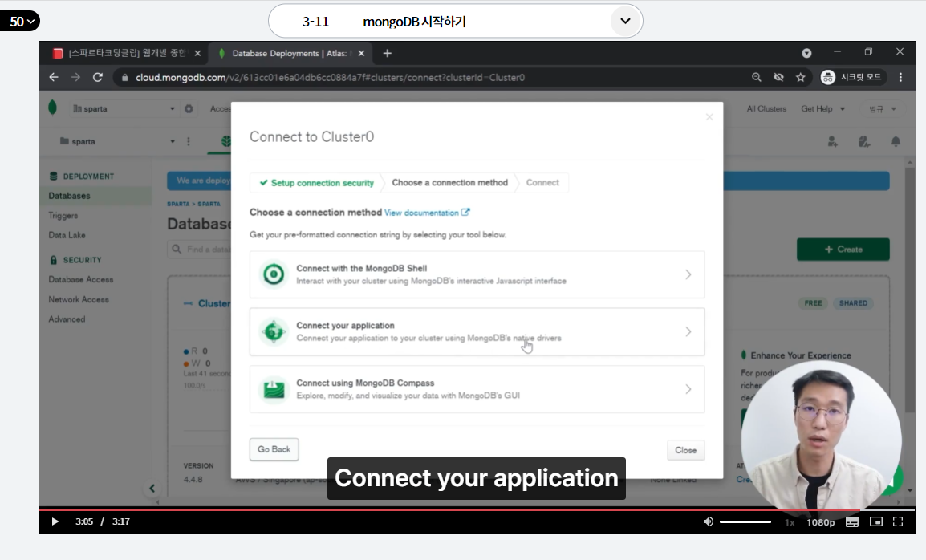Image resolution: width=926 pixels, height=560 pixels.
Task: Open the activity feed icon
Action: pyautogui.click(x=864, y=142)
